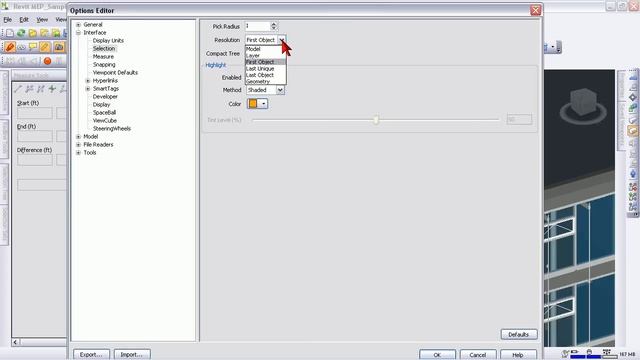This screenshot has width=640, height=360.
Task: Choose Last Unique in Resolution list
Action: click(x=265, y=69)
